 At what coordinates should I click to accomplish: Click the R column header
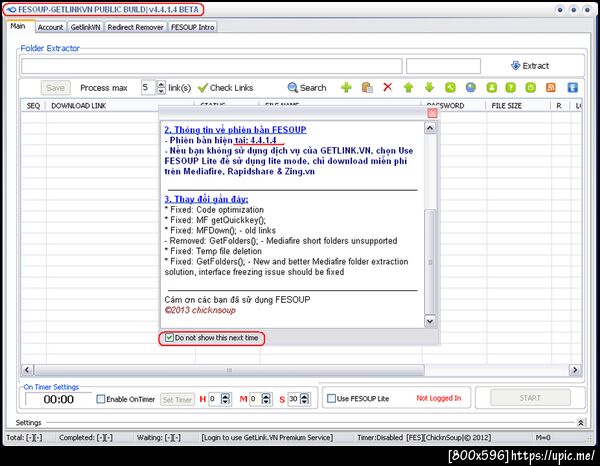pyautogui.click(x=559, y=106)
